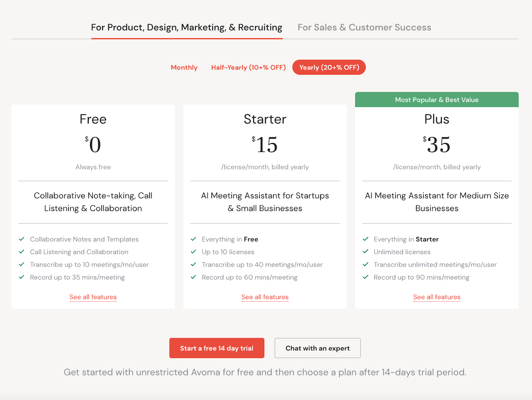Expand See all features for Starter plan

[265, 297]
